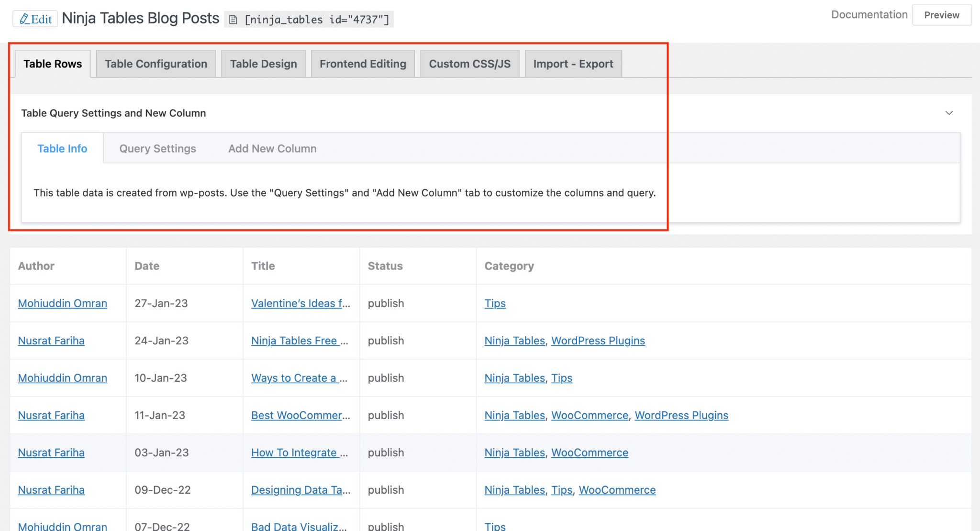Go to Frontend Editing tab
980x531 pixels.
point(363,64)
